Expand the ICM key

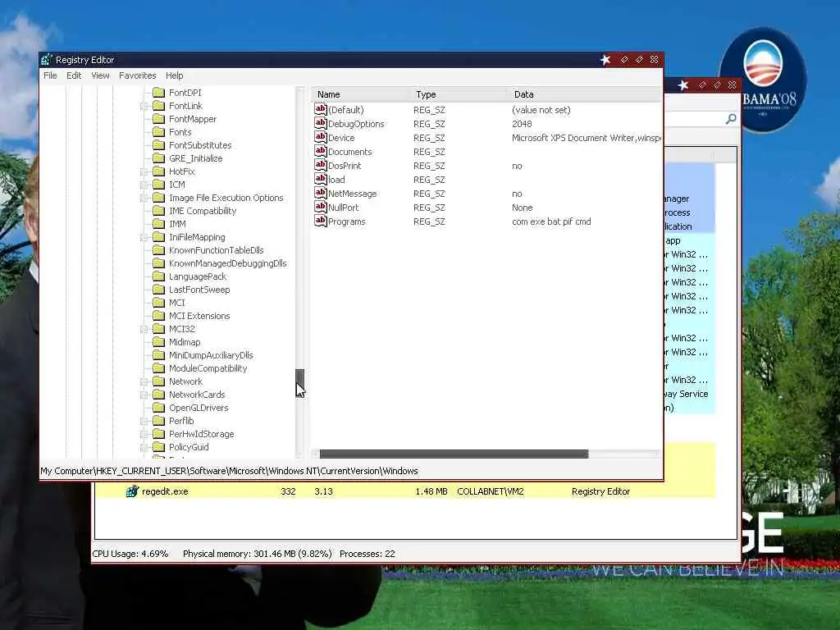coord(144,185)
